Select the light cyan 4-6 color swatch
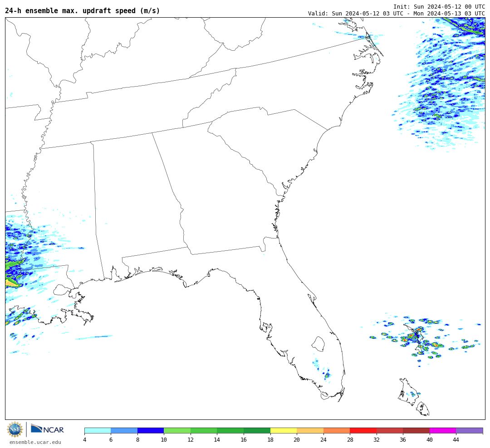This screenshot has height=448, width=490. 98,430
